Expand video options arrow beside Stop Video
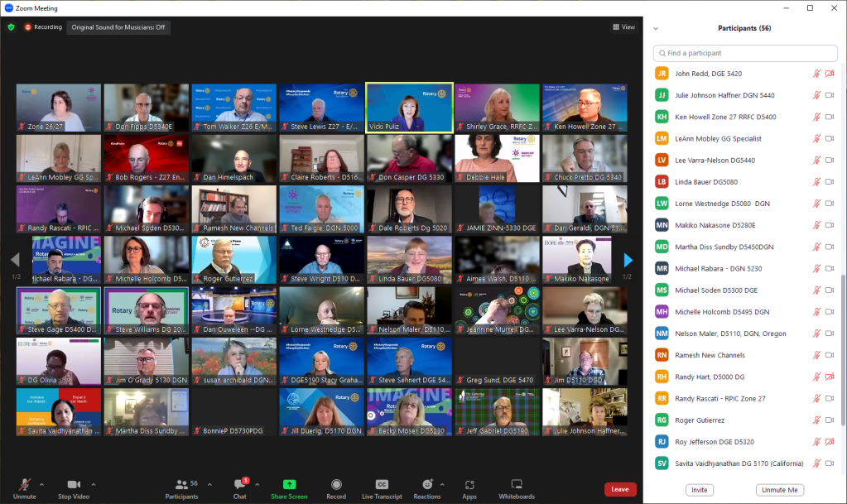847x504 pixels. tap(94, 484)
